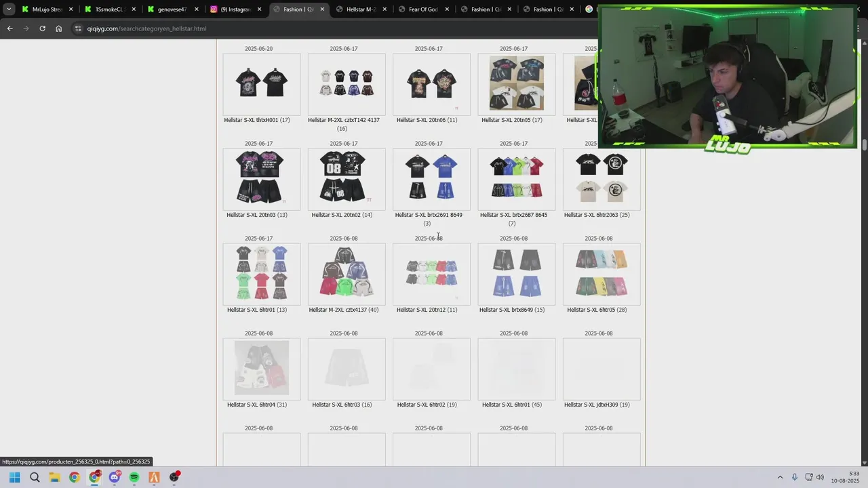This screenshot has width=868, height=488.
Task: Open File Explorer from the taskbar
Action: 54,477
